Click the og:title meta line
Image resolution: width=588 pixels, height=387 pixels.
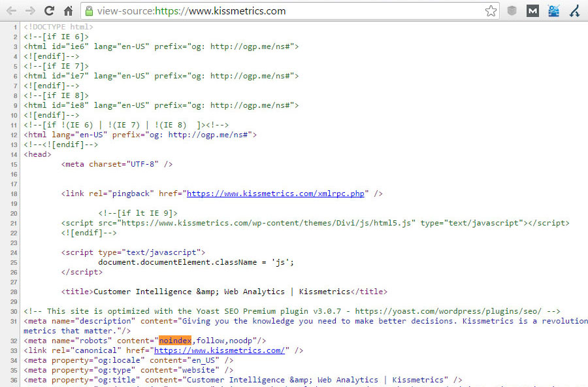pos(242,380)
